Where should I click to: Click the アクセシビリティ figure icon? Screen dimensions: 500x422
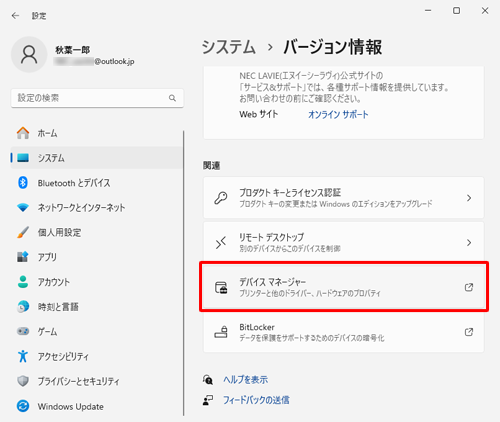click(x=23, y=356)
